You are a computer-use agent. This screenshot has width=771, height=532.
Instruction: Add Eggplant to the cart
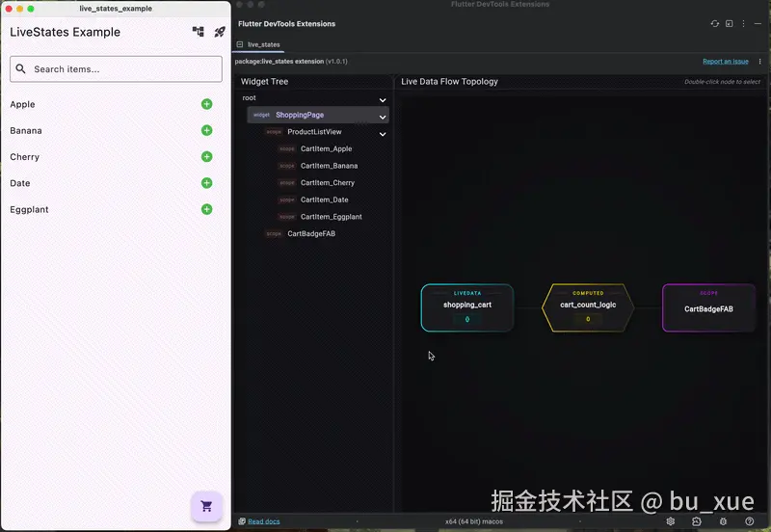tap(206, 209)
